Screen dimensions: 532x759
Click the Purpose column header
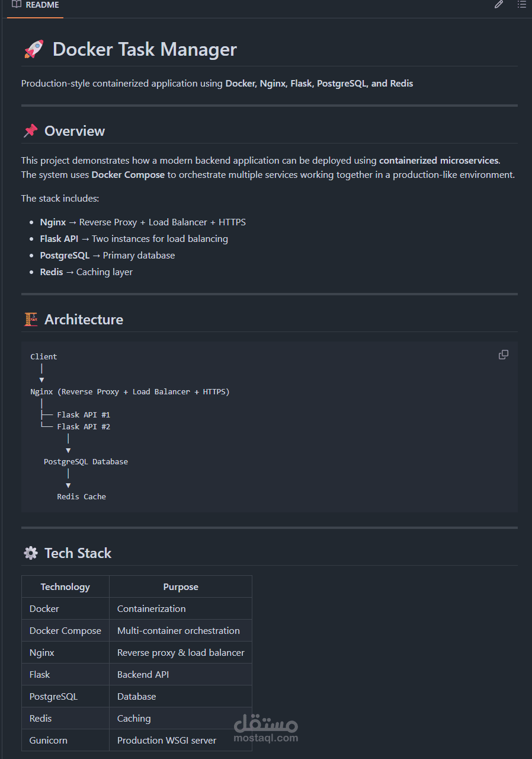(x=181, y=586)
